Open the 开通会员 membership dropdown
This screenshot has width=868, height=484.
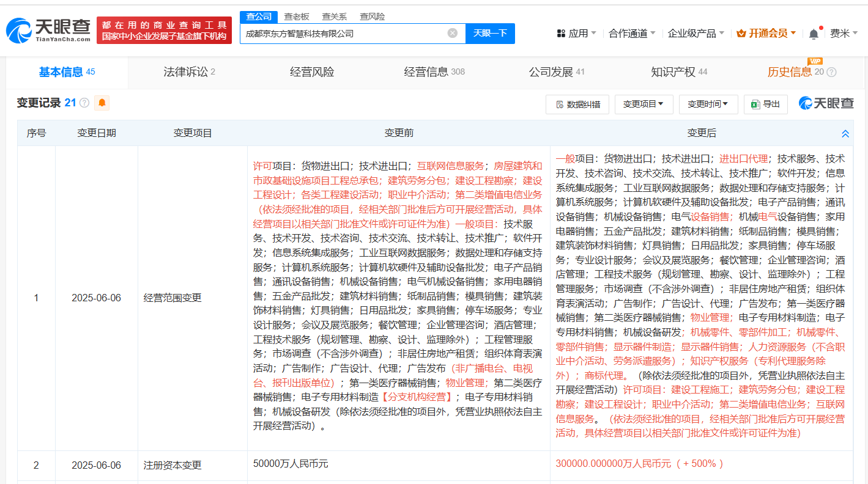click(766, 33)
